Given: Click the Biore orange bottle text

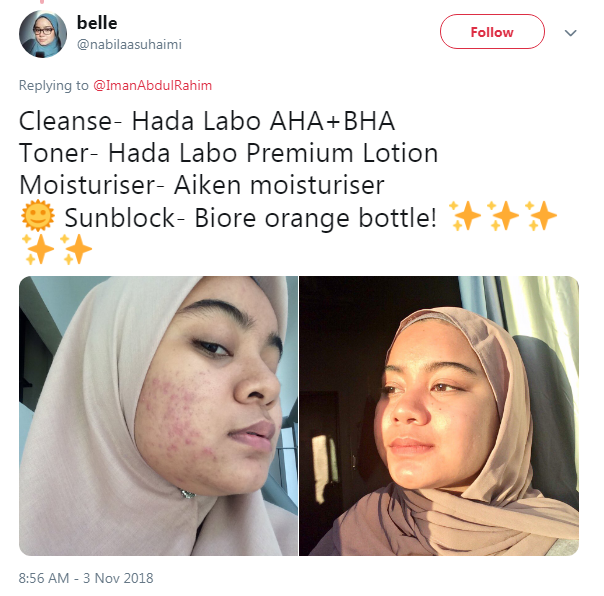Looking at the screenshot, I should 315,218.
